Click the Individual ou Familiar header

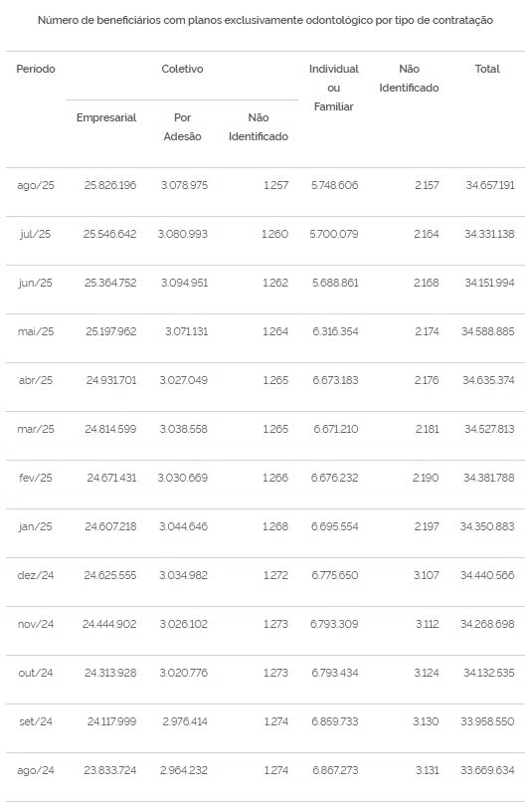click(x=333, y=88)
